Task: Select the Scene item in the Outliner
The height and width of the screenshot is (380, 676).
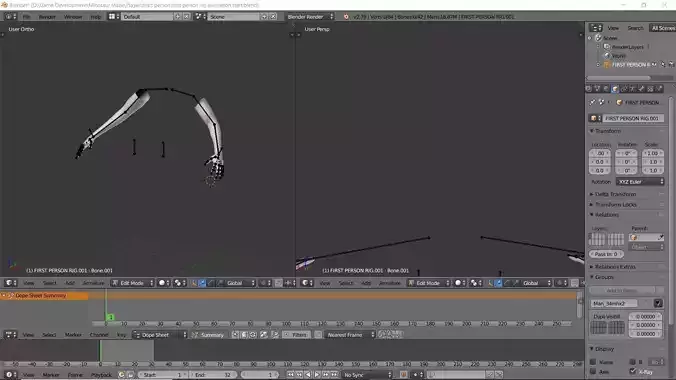Action: (610, 38)
